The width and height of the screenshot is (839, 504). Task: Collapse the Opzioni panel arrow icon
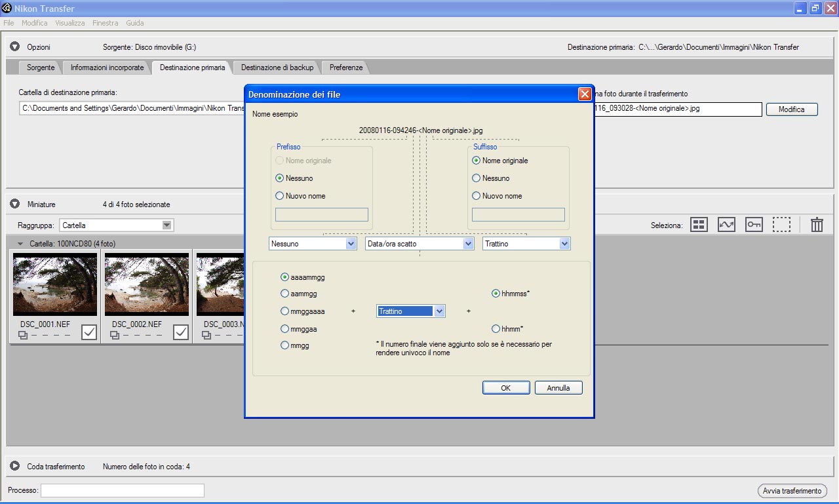coord(14,47)
